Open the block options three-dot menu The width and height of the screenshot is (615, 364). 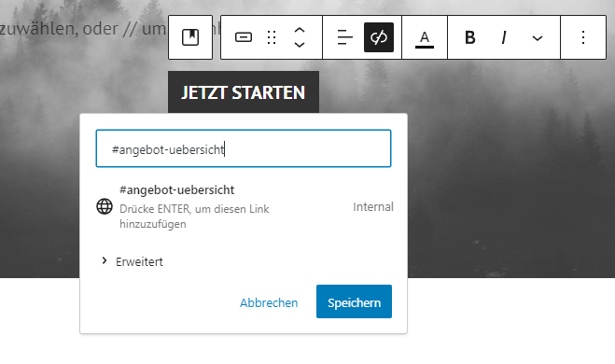[x=583, y=37]
